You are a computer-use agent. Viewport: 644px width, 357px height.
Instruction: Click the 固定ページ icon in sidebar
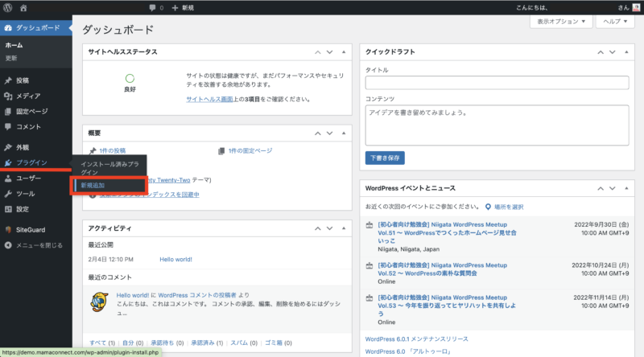pyautogui.click(x=8, y=112)
